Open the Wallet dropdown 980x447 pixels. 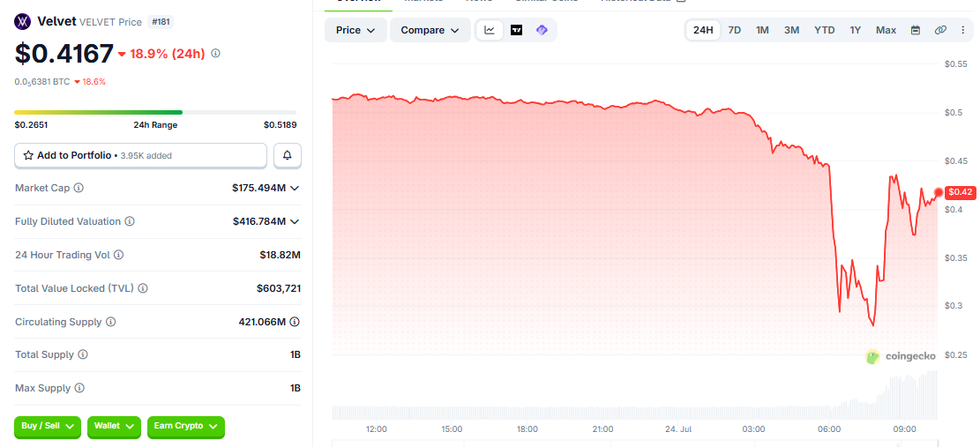pos(114,427)
